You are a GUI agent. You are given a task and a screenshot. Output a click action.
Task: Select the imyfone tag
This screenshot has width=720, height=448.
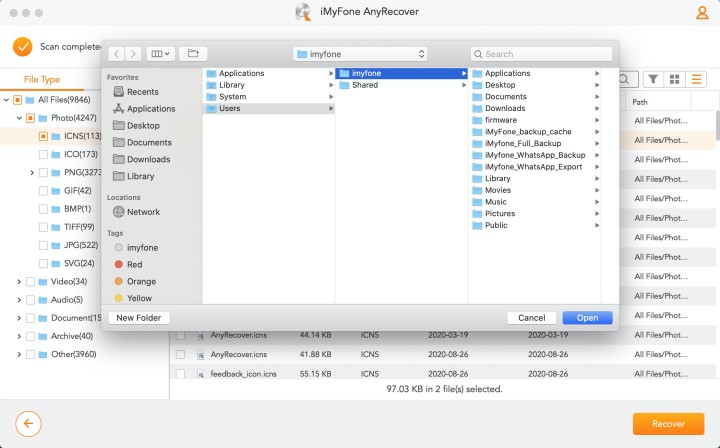pyautogui.click(x=136, y=247)
